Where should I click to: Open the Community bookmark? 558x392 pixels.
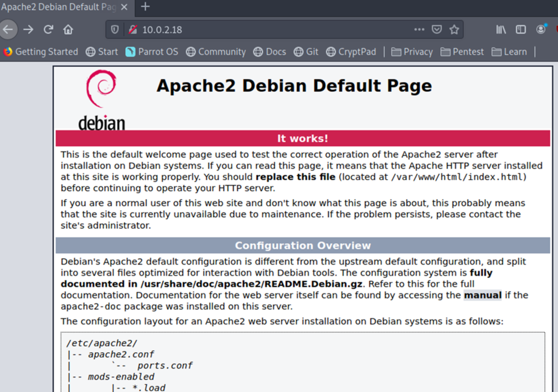216,52
